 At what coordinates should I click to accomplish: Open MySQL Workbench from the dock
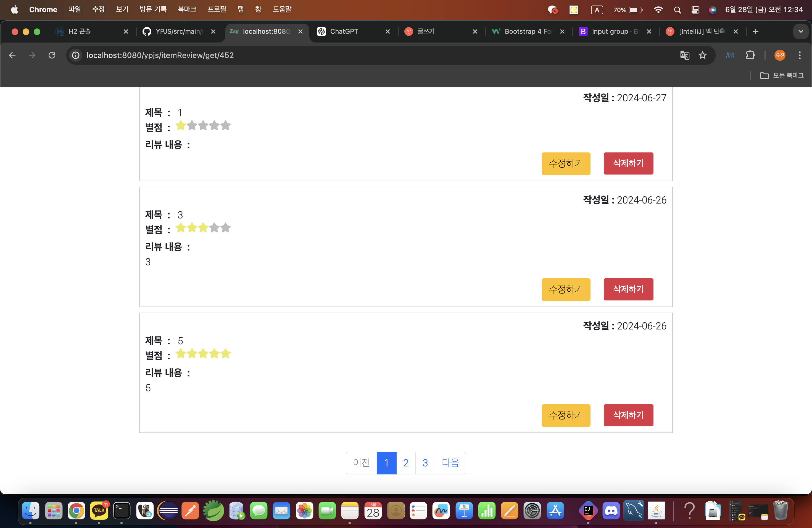(634, 511)
